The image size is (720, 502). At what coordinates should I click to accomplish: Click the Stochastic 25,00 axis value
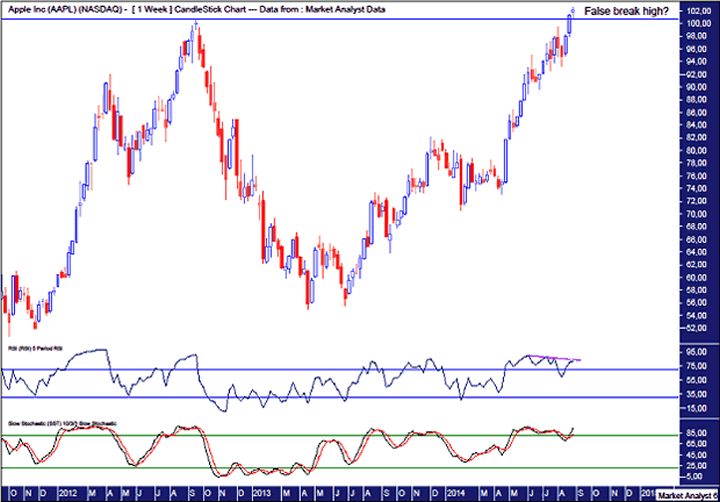[697, 466]
